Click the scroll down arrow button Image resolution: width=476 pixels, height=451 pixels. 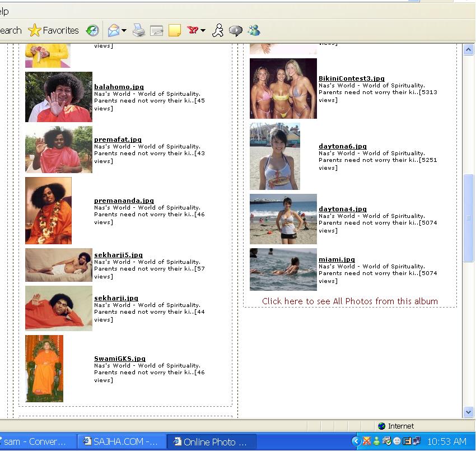[x=468, y=412]
